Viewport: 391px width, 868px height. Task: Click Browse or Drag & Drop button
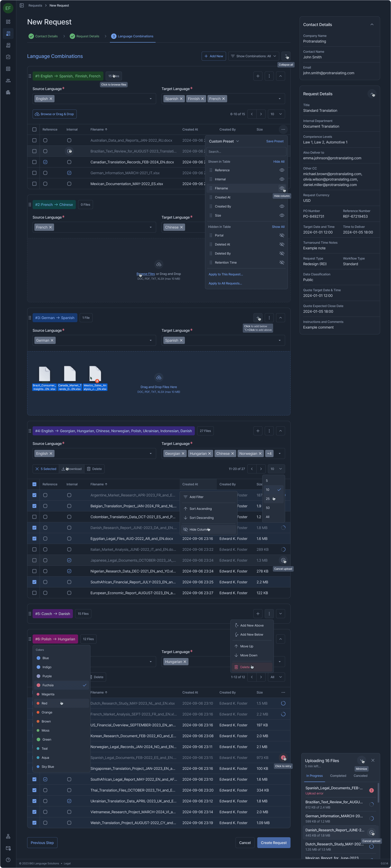pos(55,114)
